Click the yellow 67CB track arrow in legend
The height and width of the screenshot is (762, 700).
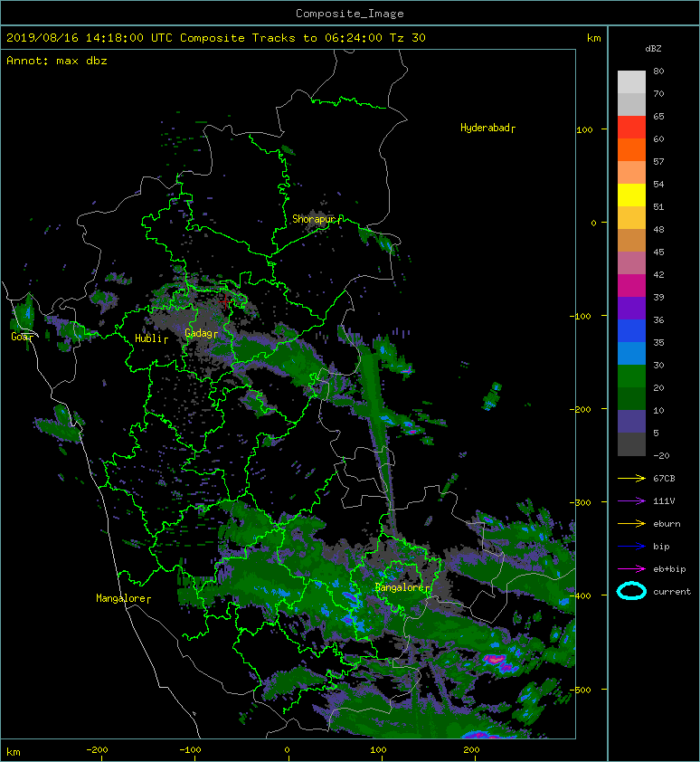[631, 478]
